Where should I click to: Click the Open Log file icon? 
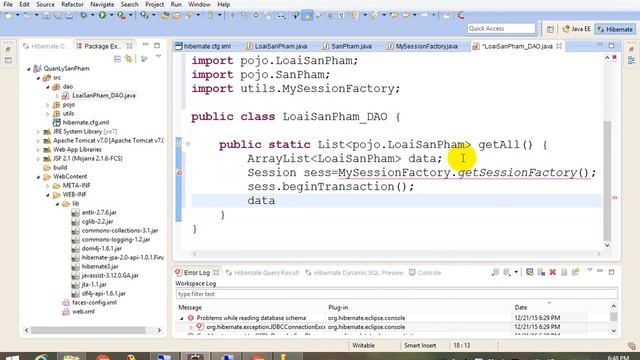click(564, 272)
